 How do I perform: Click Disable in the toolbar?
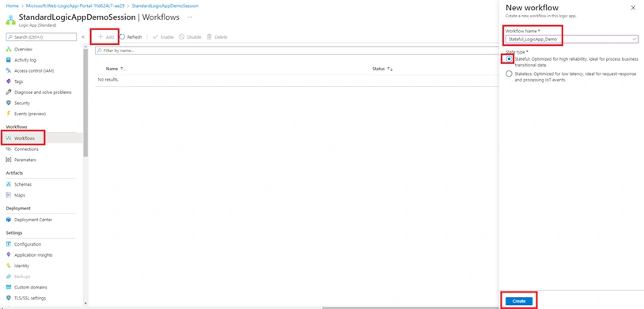pyautogui.click(x=190, y=37)
